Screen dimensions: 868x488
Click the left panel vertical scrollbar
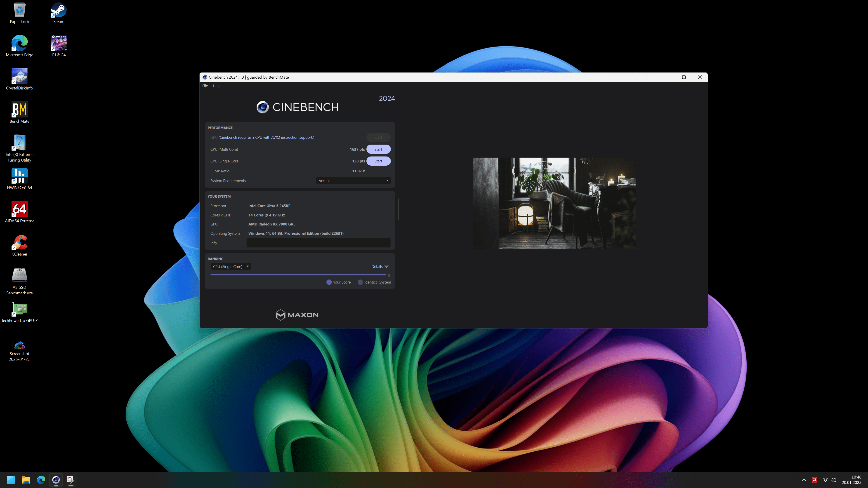pyautogui.click(x=398, y=209)
